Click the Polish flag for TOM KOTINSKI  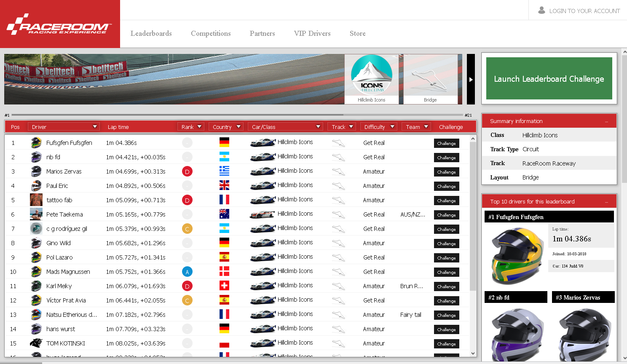click(x=224, y=343)
